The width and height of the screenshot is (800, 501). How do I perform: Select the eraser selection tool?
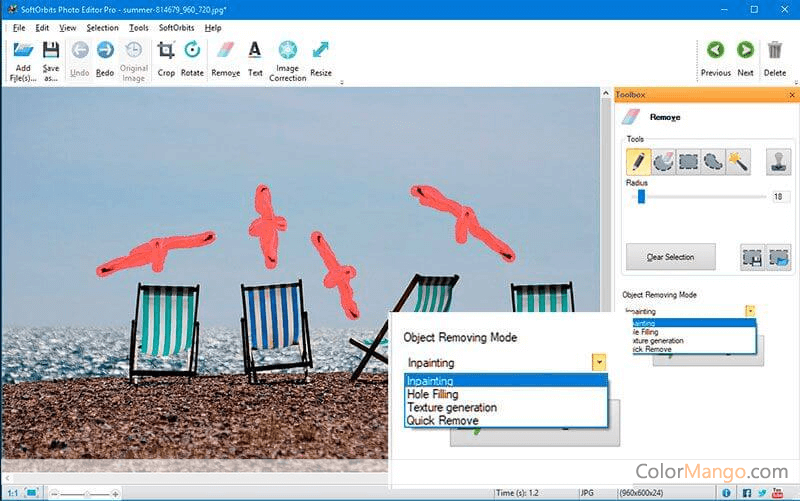point(663,161)
